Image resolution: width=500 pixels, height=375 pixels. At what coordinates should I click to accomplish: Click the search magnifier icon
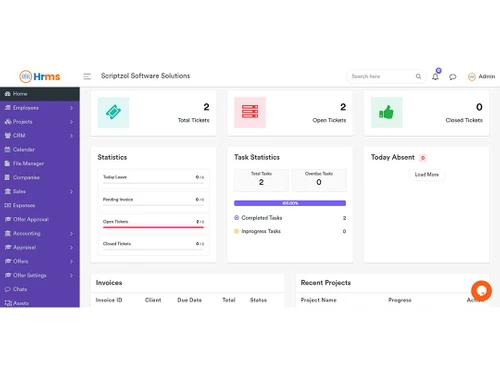418,76
